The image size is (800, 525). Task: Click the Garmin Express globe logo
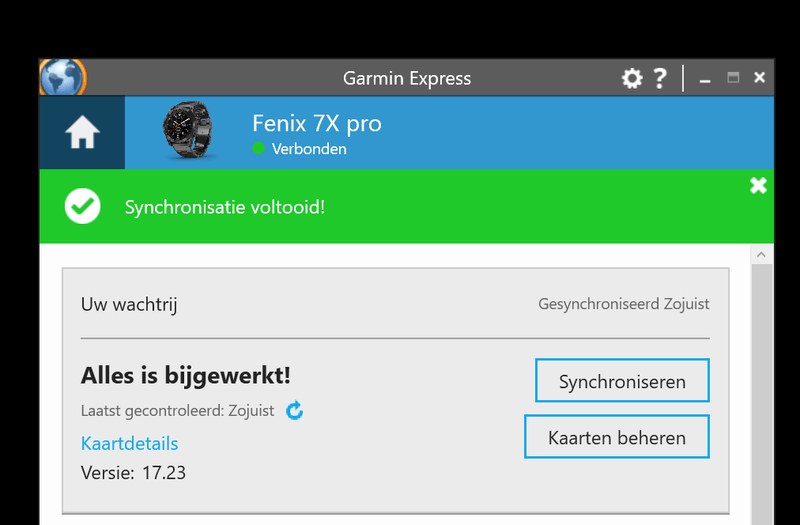point(63,77)
